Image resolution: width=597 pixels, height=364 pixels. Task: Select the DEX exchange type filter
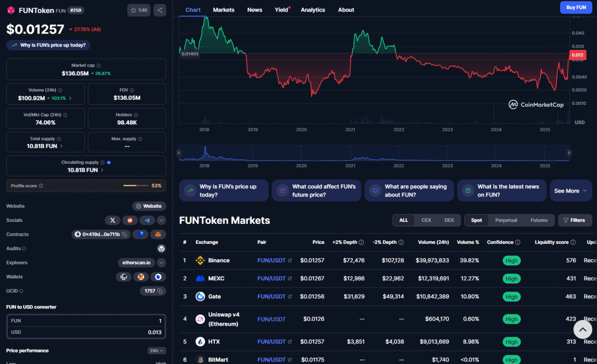pos(449,220)
